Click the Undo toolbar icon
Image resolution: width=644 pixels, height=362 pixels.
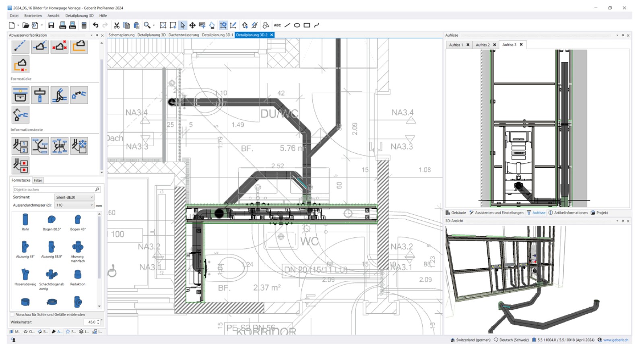click(x=95, y=25)
